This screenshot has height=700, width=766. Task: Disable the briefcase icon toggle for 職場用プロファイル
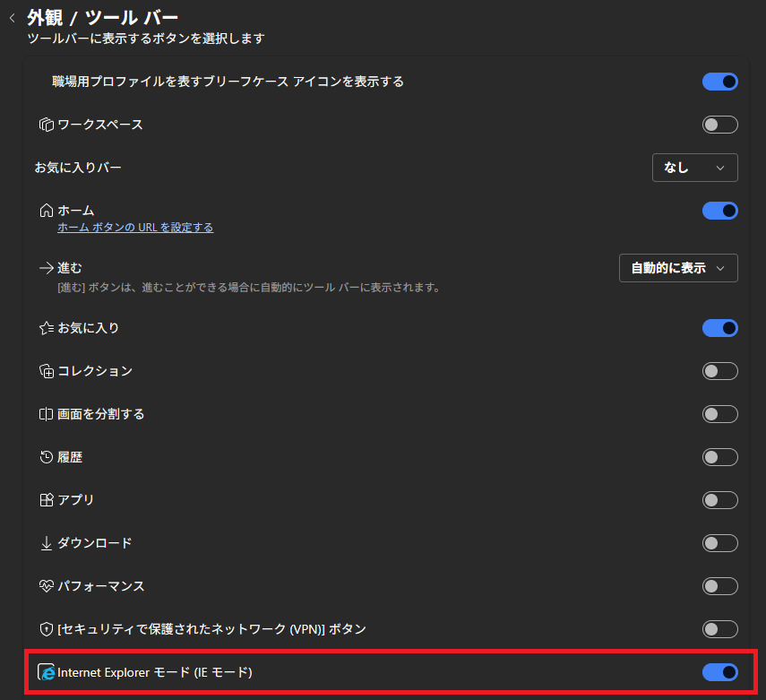[720, 82]
